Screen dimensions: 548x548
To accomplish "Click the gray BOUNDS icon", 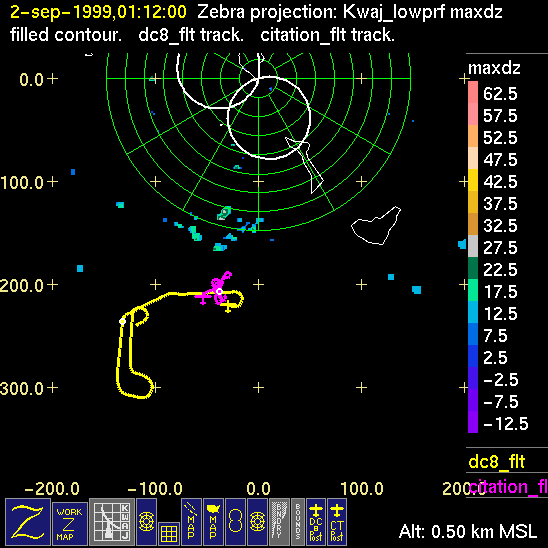I will tap(298, 522).
